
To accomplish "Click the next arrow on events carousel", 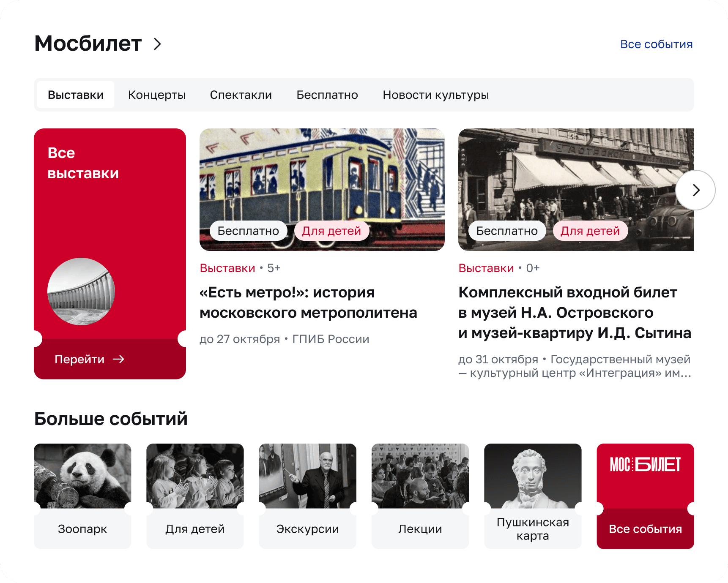I will coord(695,190).
